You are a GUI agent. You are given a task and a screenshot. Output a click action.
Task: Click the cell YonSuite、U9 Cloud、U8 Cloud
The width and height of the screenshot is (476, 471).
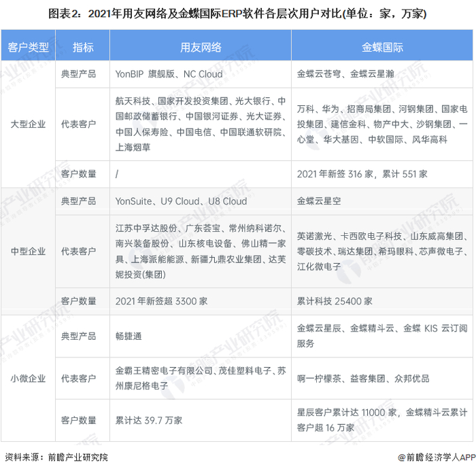point(201,201)
